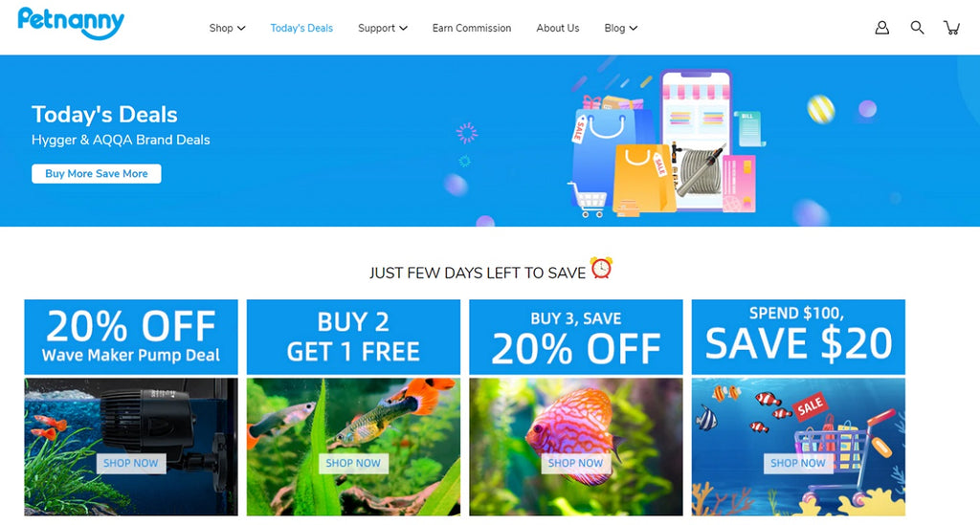Go to the Earn Commission page
This screenshot has height=525, width=980.
click(x=472, y=28)
